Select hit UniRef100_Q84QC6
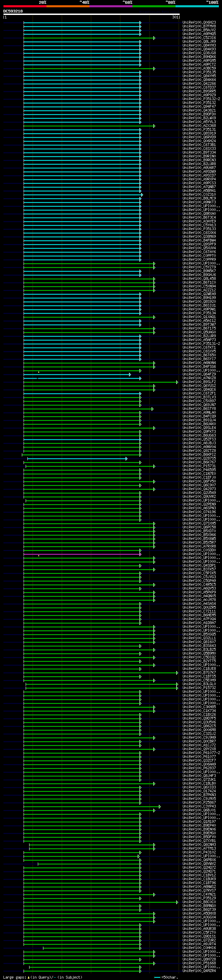The height and width of the screenshot is (980, 222). (x=199, y=390)
